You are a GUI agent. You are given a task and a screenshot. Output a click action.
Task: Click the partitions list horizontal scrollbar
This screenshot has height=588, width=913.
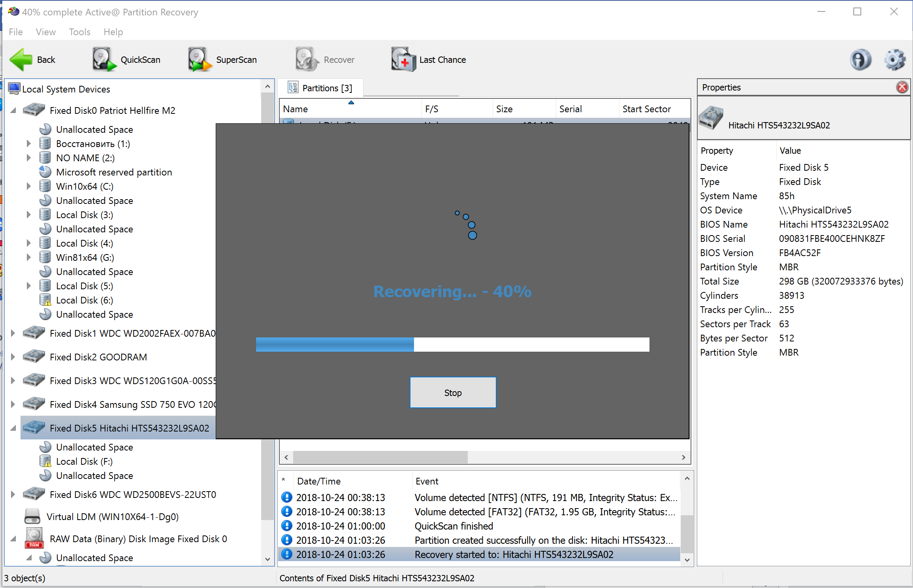(380, 457)
